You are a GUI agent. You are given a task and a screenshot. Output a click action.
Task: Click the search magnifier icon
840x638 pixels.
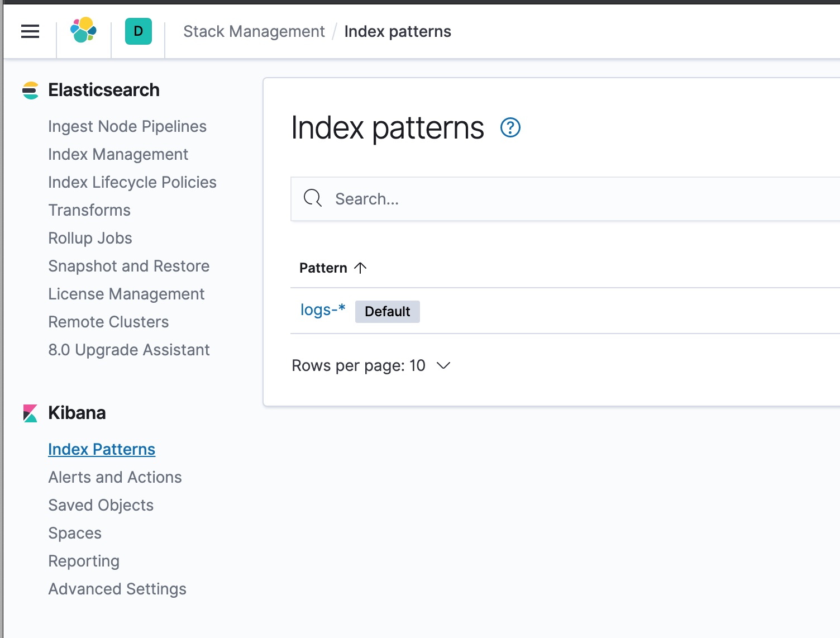pyautogui.click(x=313, y=198)
